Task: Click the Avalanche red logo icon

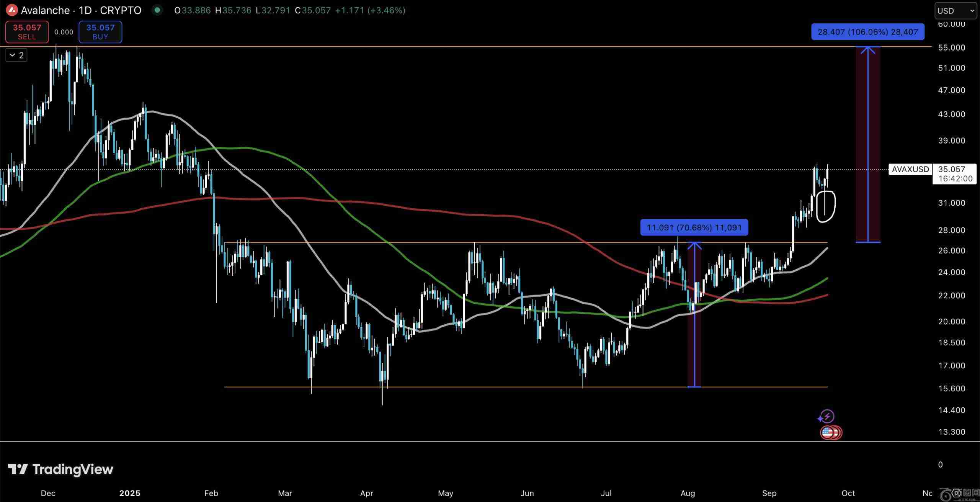Action: click(x=11, y=10)
